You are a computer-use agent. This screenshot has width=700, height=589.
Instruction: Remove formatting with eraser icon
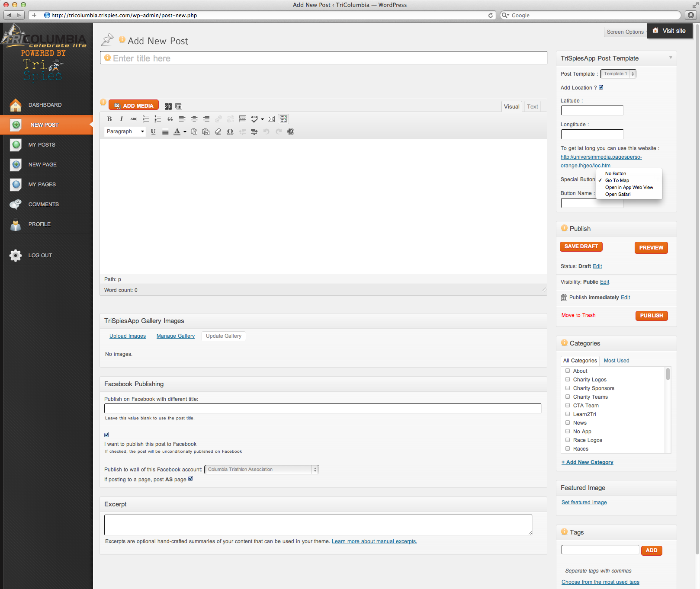(218, 131)
